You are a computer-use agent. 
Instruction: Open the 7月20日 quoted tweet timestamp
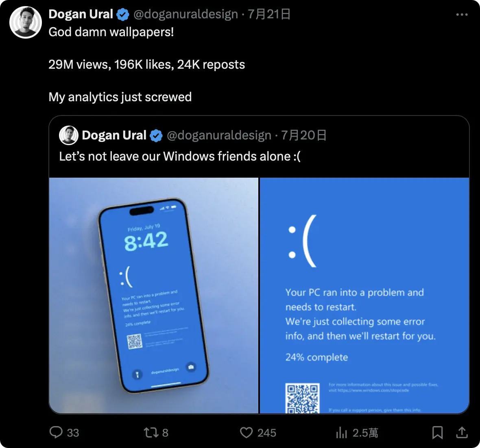click(x=304, y=135)
